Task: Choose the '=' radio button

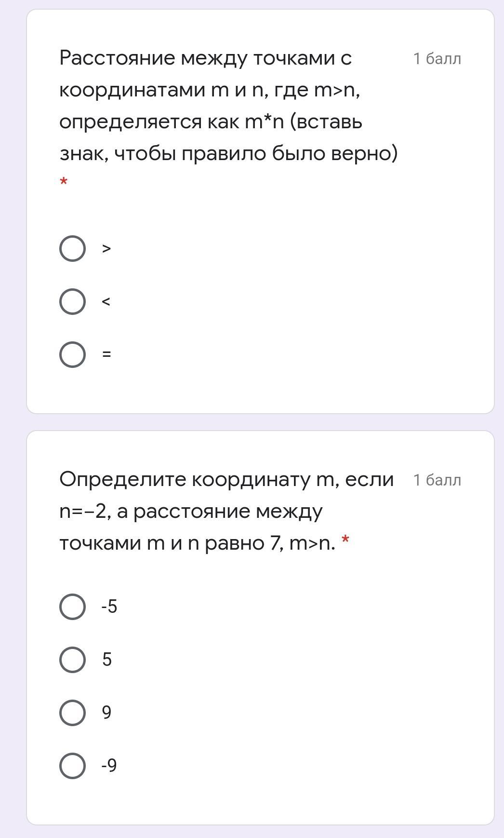Action: coord(73,355)
